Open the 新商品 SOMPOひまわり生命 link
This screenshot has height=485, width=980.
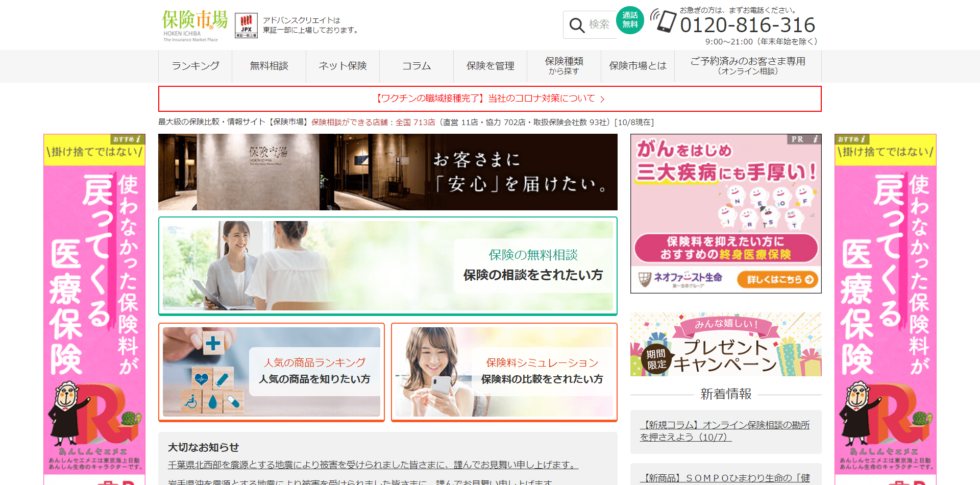(x=725, y=478)
